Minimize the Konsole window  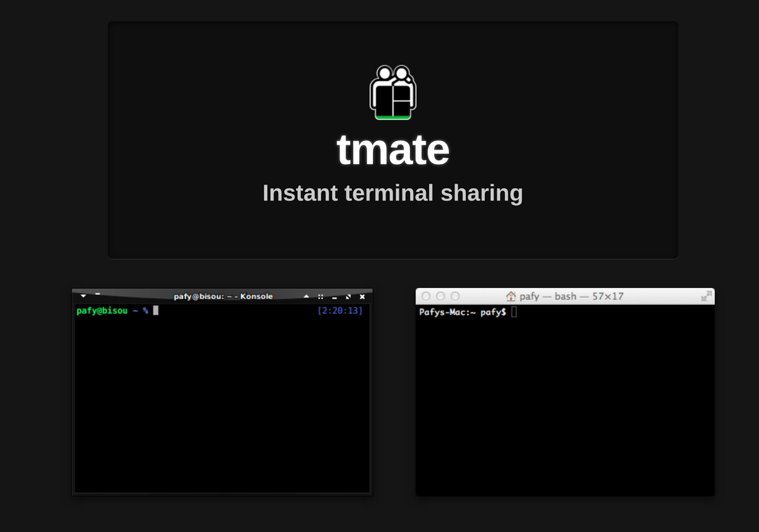pos(334,297)
